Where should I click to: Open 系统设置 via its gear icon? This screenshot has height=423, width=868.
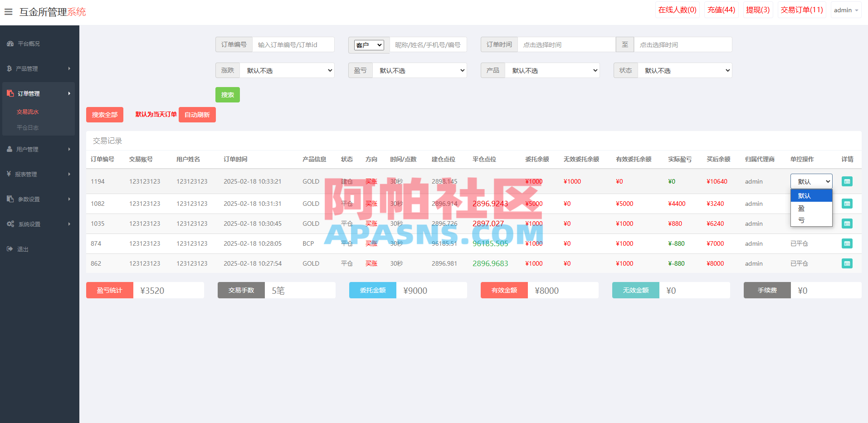click(10, 224)
